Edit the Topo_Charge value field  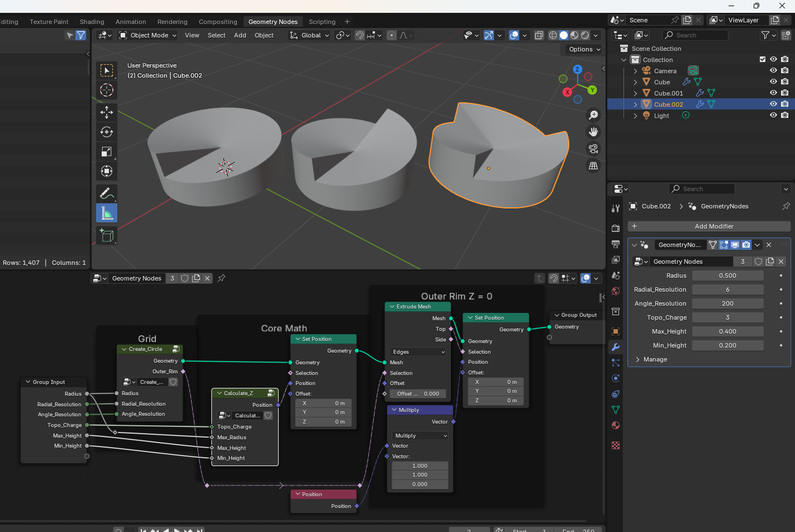727,317
